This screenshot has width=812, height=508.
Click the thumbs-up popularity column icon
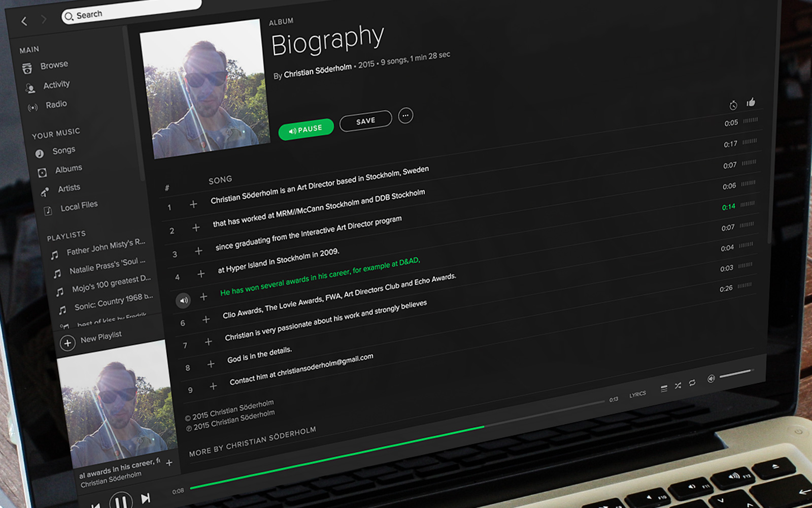click(751, 102)
